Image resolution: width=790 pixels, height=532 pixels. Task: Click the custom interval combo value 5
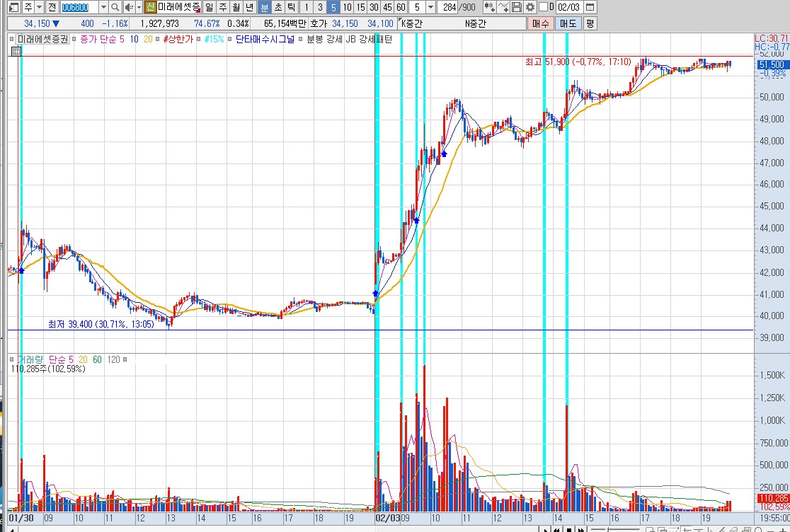click(x=417, y=7)
